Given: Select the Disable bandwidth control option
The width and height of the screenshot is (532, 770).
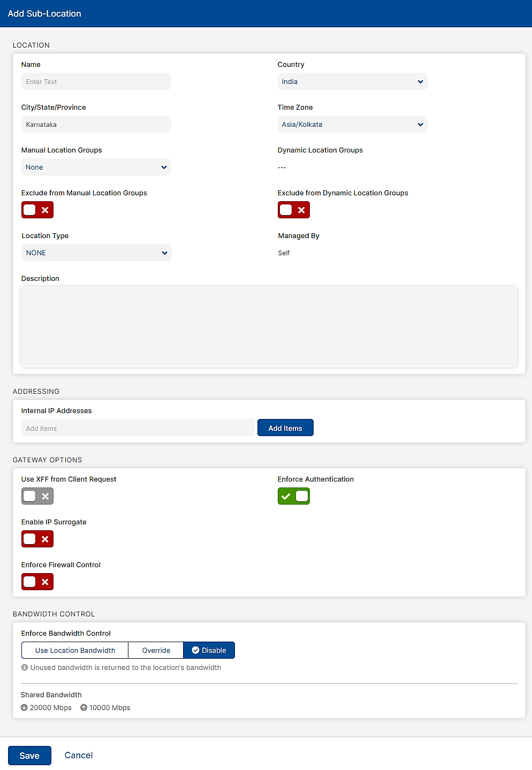Looking at the screenshot, I should pos(209,650).
